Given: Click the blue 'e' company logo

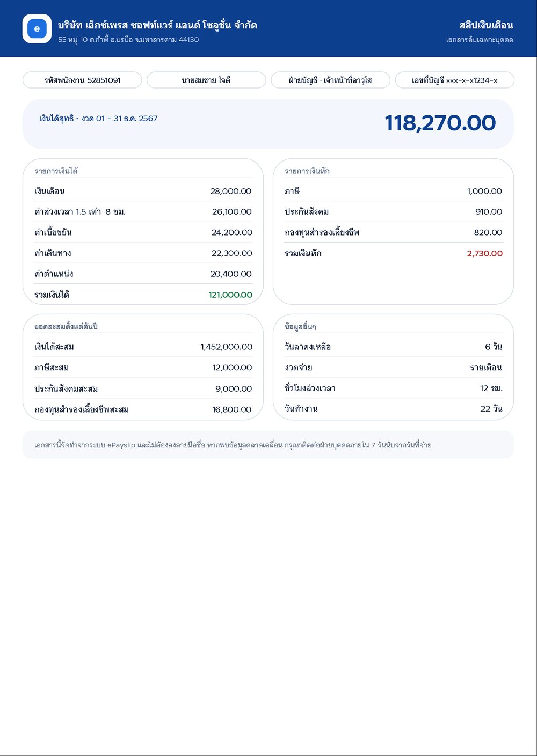Looking at the screenshot, I should 37,28.
